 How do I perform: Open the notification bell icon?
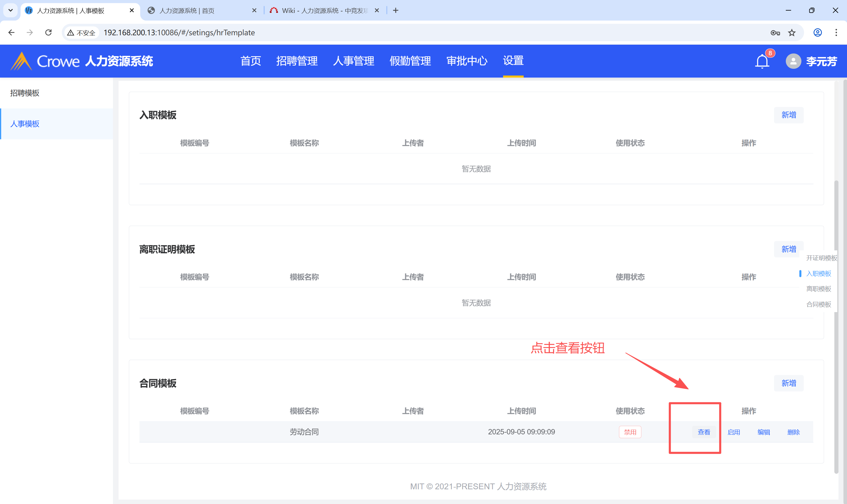[762, 61]
